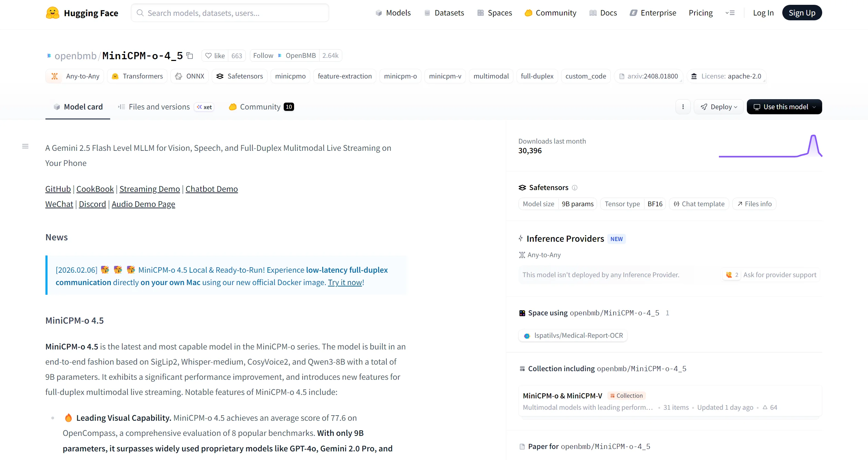
Task: Click the Sign Up button
Action: (x=802, y=13)
